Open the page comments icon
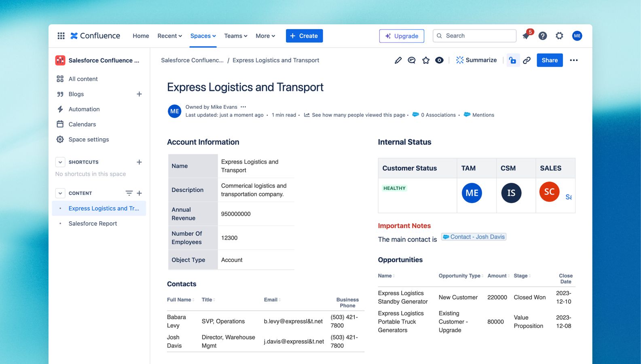The image size is (641, 364). pos(412,60)
